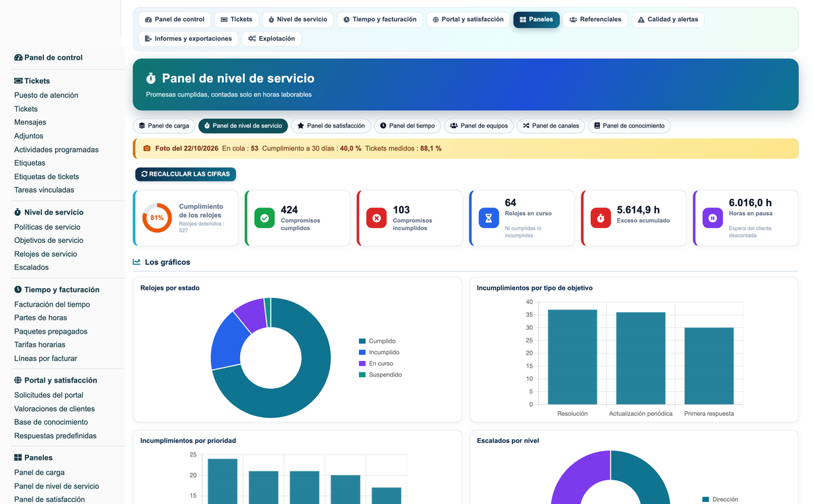Image resolution: width=814 pixels, height=504 pixels.
Task: Open Facturación del tiempo sidebar link
Action: (52, 305)
